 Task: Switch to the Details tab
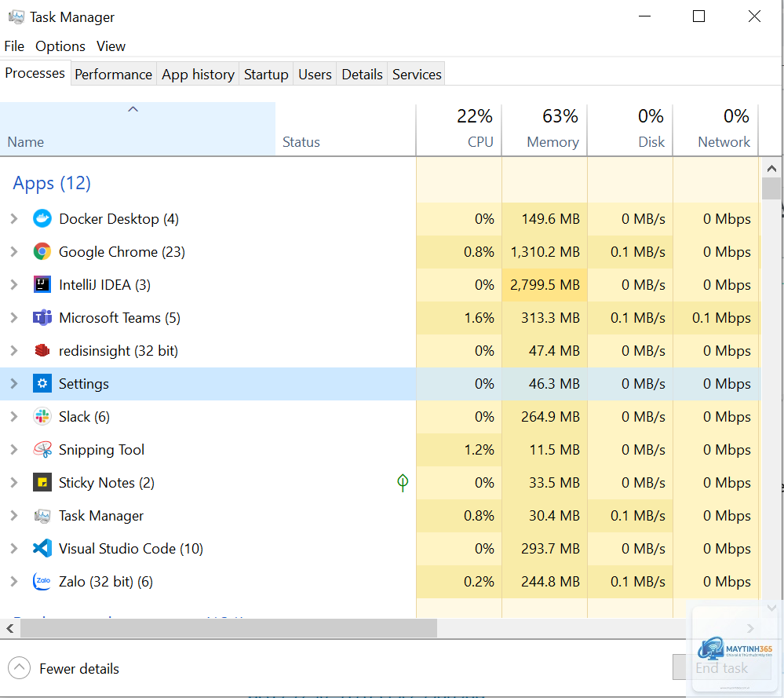point(362,74)
